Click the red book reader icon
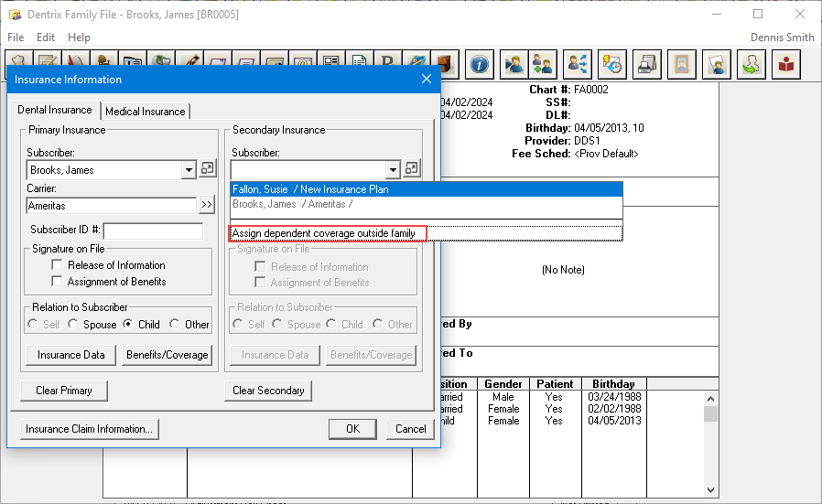822x504 pixels. point(785,64)
